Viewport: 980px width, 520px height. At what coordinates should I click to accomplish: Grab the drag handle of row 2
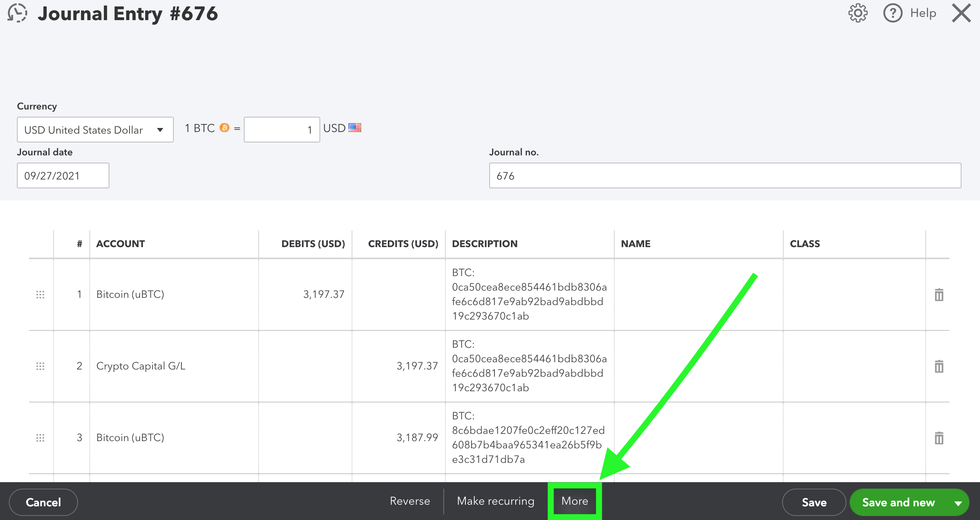pos(40,366)
